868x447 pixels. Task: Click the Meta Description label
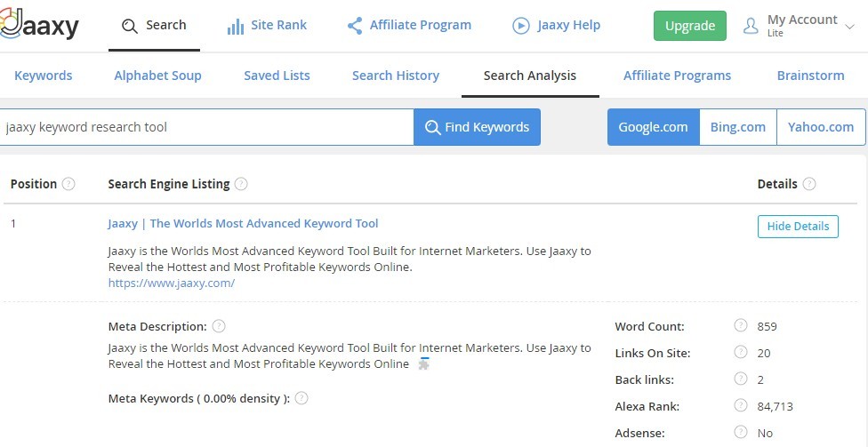tap(157, 326)
